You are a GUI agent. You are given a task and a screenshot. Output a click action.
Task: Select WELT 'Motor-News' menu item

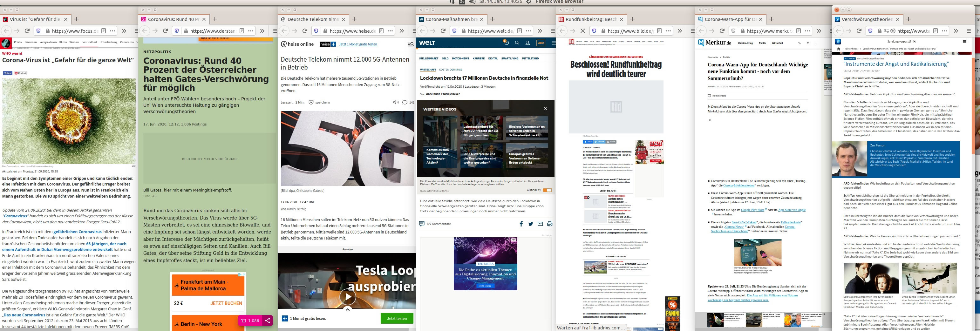[x=460, y=58]
